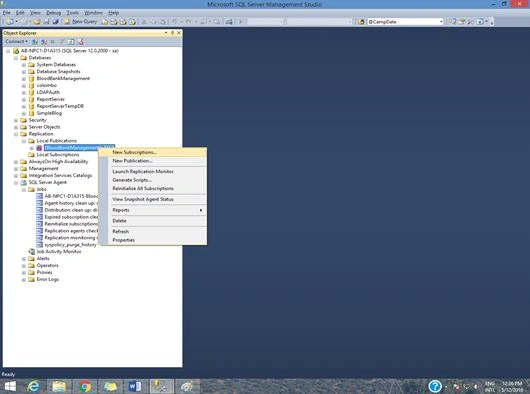
Task: Expand the System Databases folder
Action: tap(24, 65)
